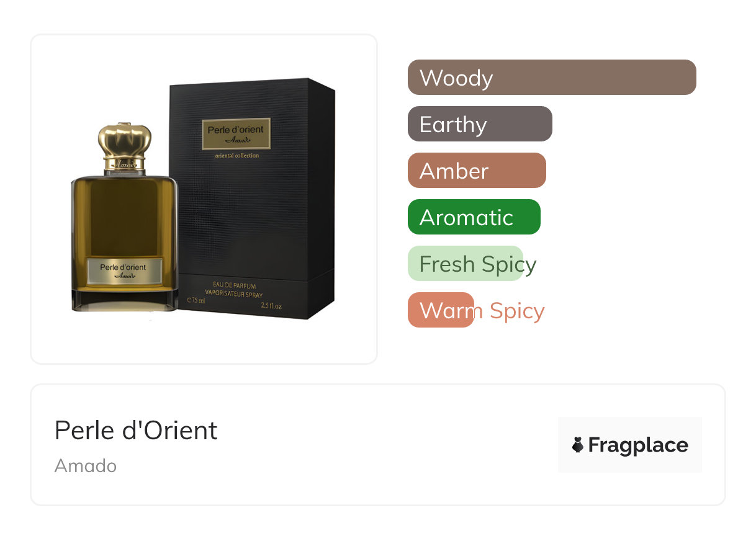Click the gold crown-shaped bottle cap

click(125, 141)
